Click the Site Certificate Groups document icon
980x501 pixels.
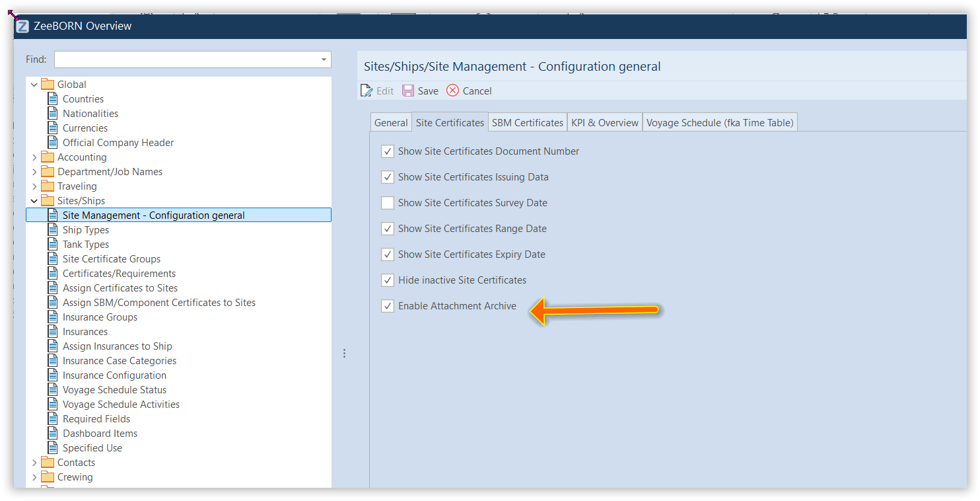(x=53, y=259)
